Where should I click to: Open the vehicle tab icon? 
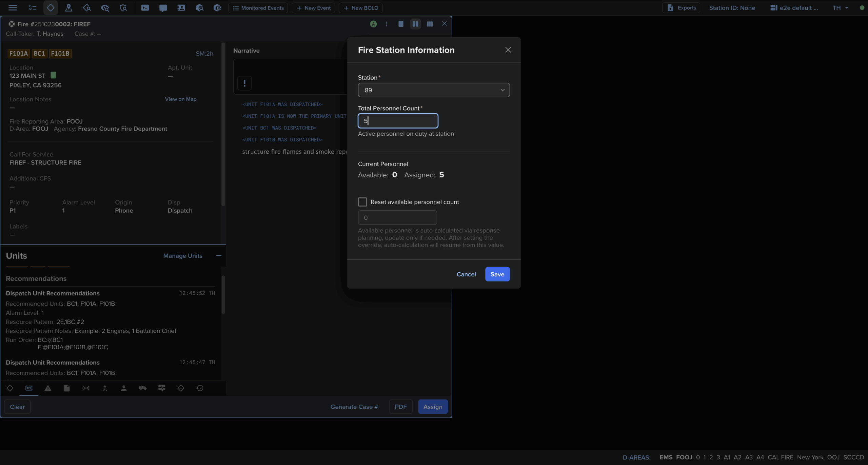coord(143,388)
